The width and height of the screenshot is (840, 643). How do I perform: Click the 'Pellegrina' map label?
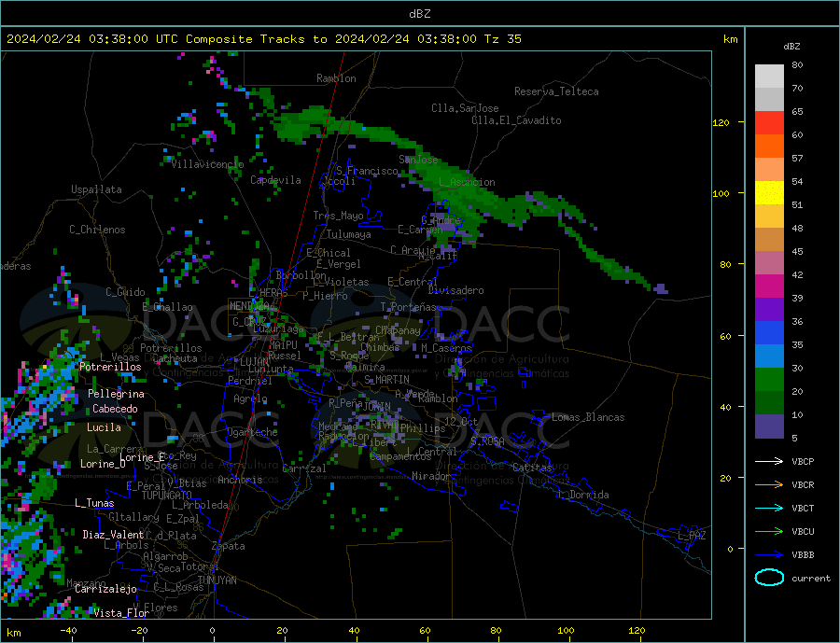(117, 394)
